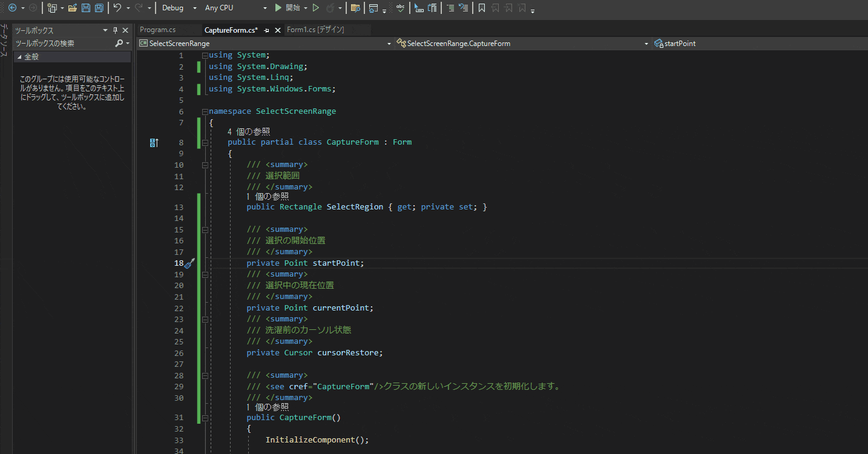868x454 pixels.
Task: Click the 4 個の参照 CodeLens link
Action: click(249, 131)
